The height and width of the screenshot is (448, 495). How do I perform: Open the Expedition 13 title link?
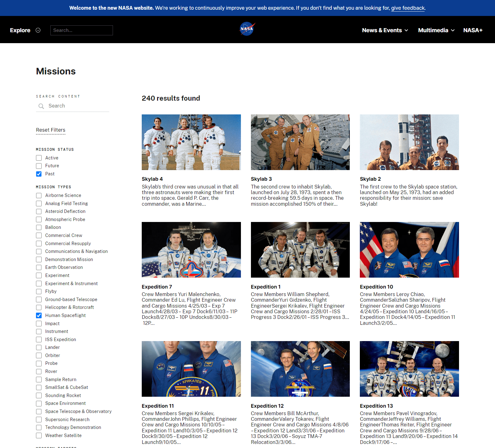[376, 406]
